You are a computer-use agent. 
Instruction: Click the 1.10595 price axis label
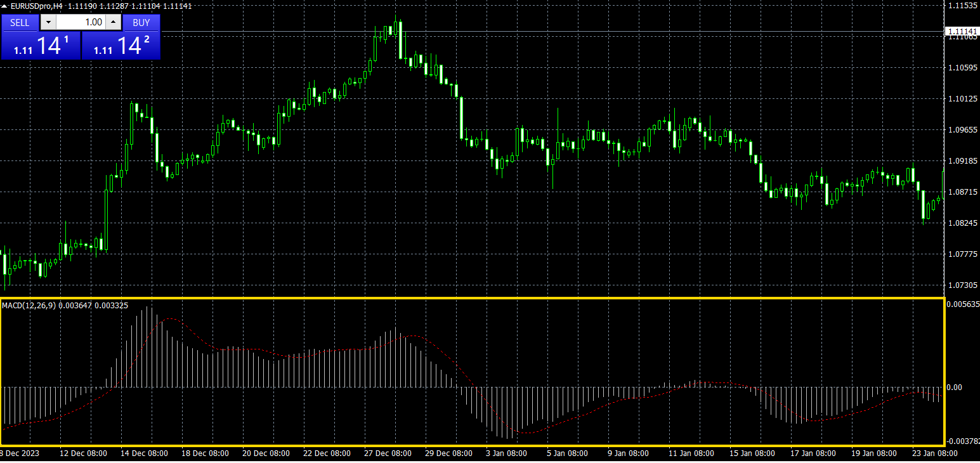(x=962, y=67)
